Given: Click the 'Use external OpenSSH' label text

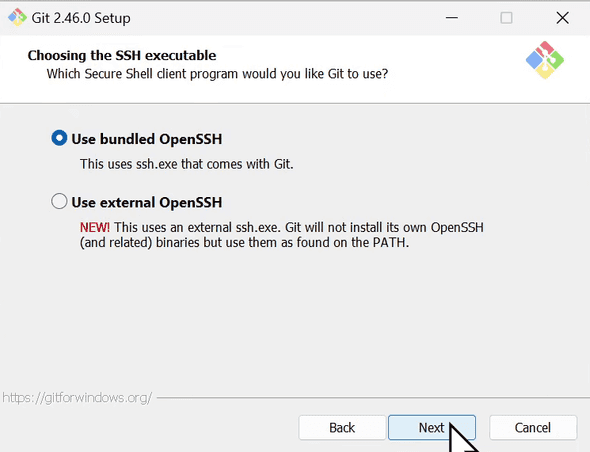Looking at the screenshot, I should (x=147, y=202).
